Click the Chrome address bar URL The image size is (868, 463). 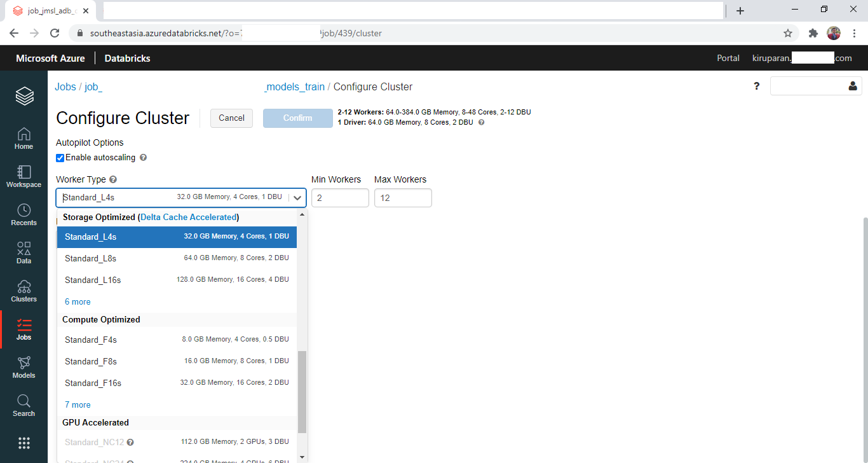pyautogui.click(x=236, y=33)
